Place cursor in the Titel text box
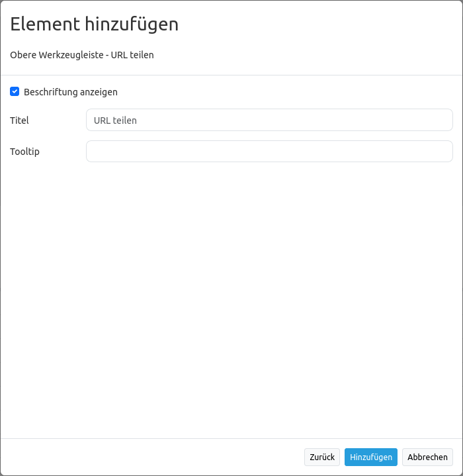463x476 pixels. point(269,120)
